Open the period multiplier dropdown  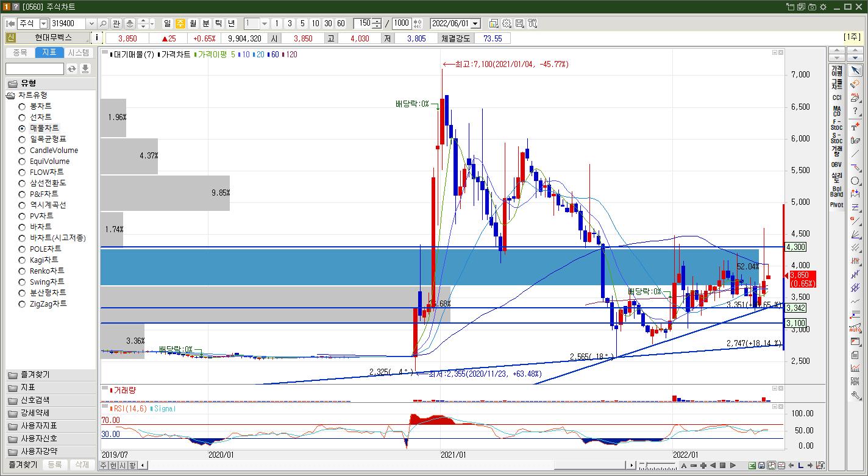265,23
